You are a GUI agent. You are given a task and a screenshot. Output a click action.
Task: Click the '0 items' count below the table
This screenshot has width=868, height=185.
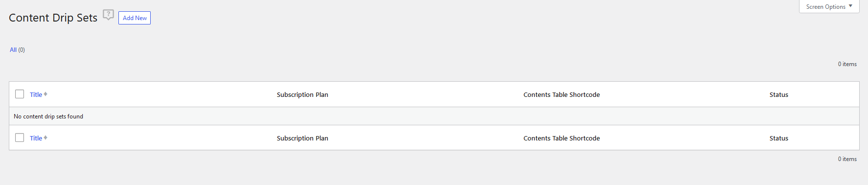pyautogui.click(x=847, y=159)
